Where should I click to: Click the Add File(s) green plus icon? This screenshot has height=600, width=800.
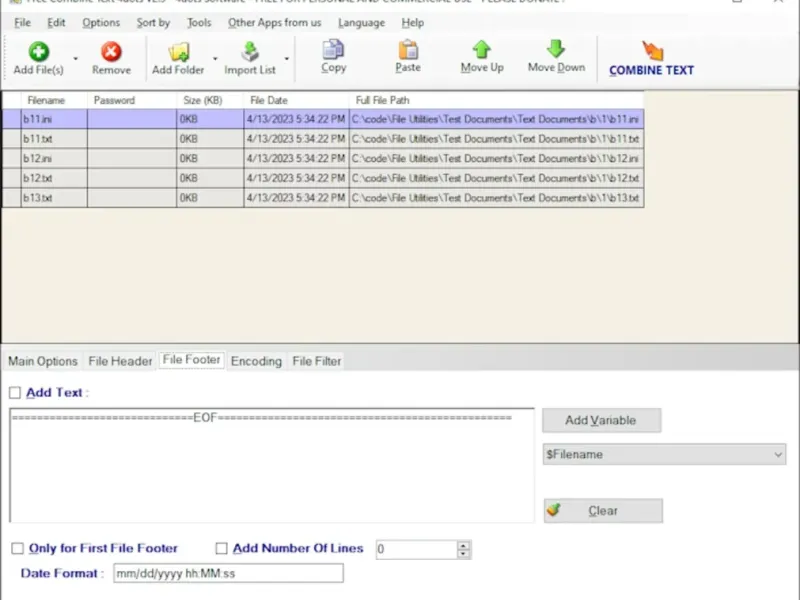pyautogui.click(x=39, y=52)
